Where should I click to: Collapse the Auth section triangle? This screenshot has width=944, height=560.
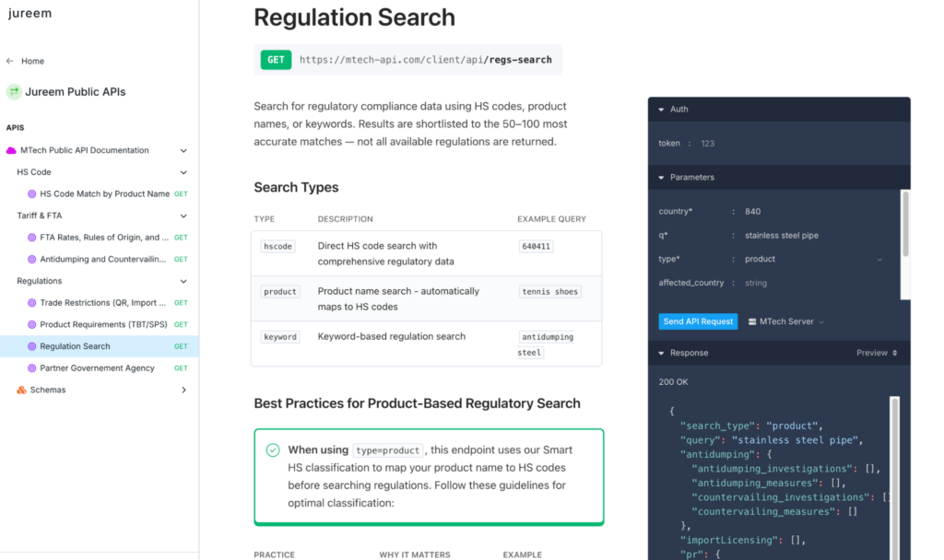(x=661, y=110)
